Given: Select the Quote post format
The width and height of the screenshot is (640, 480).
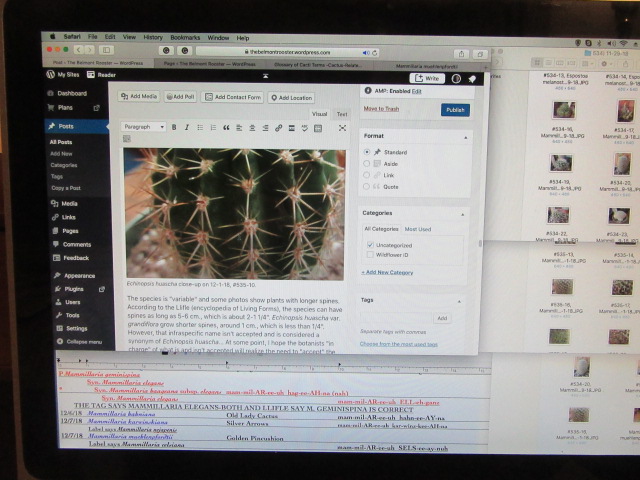Looking at the screenshot, I should point(367,186).
